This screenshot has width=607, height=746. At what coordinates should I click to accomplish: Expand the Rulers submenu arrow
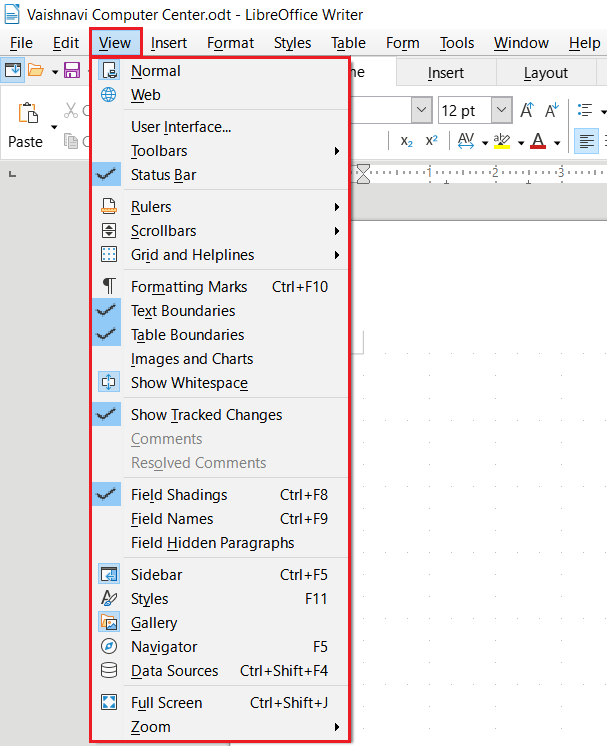pos(337,206)
